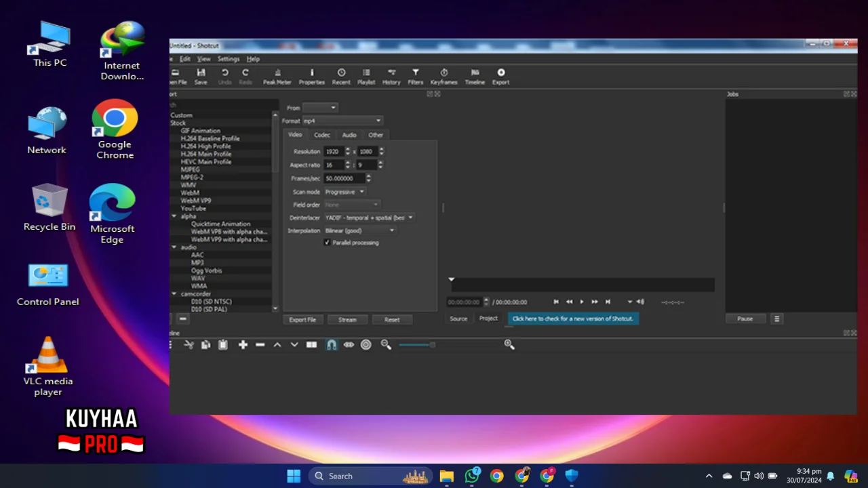Click the Reset button
The width and height of the screenshot is (868, 488).
tap(392, 319)
